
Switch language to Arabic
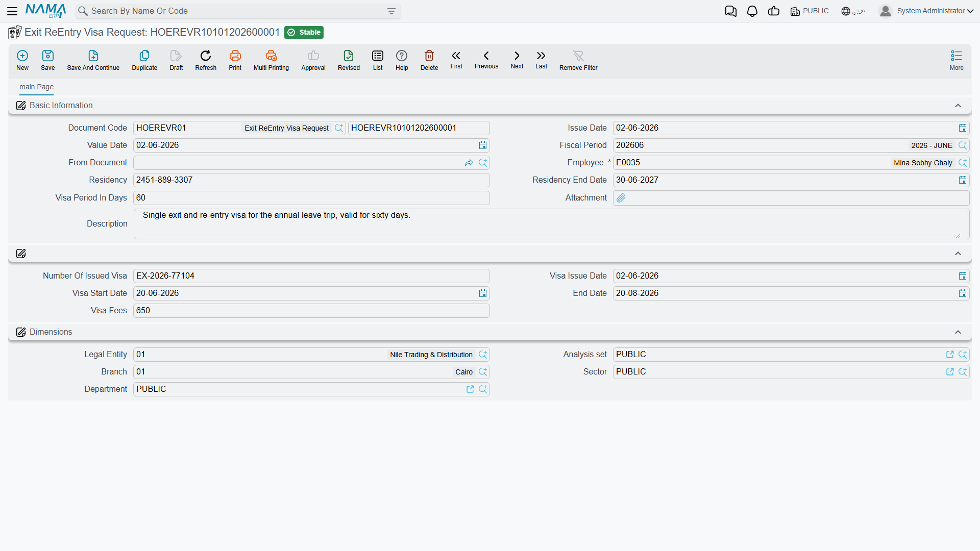pyautogui.click(x=853, y=11)
